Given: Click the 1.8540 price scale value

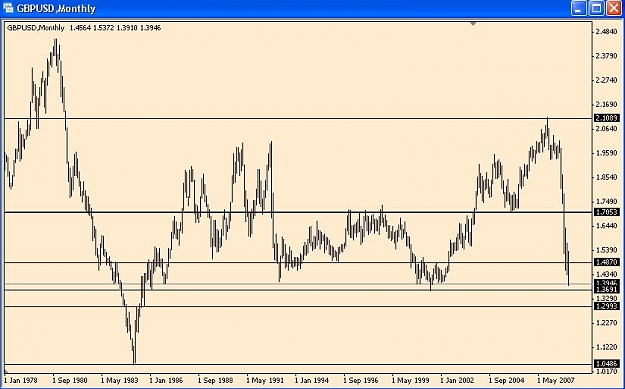Looking at the screenshot, I should 606,177.
